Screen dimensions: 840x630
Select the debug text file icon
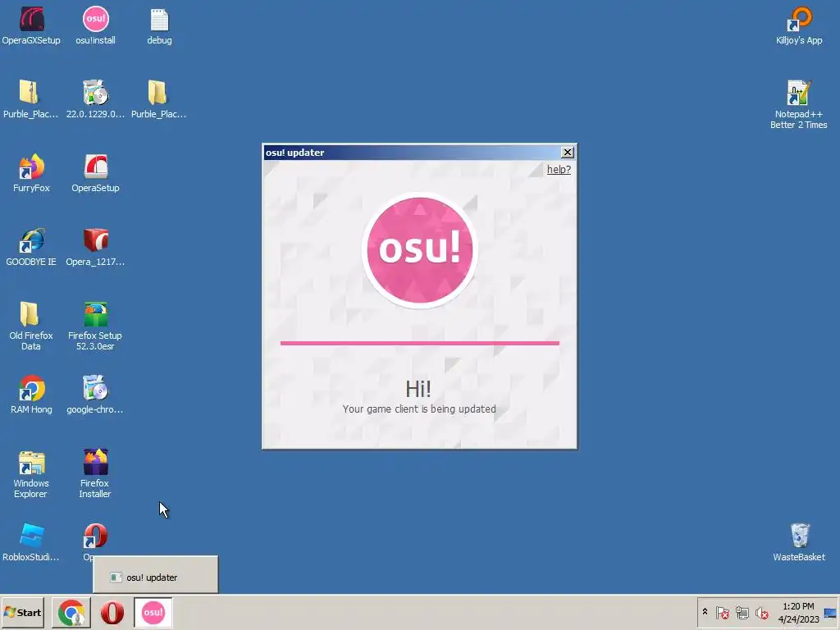[159, 25]
